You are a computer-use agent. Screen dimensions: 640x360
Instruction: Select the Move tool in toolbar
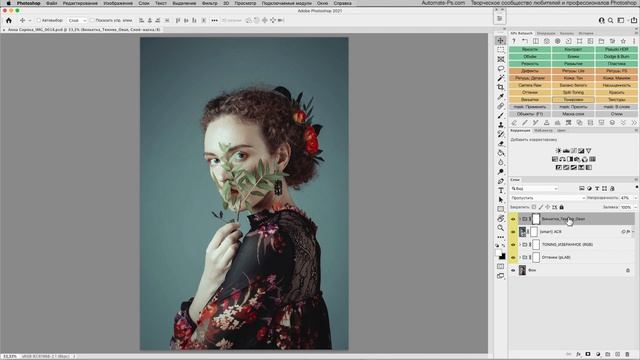pos(501,40)
